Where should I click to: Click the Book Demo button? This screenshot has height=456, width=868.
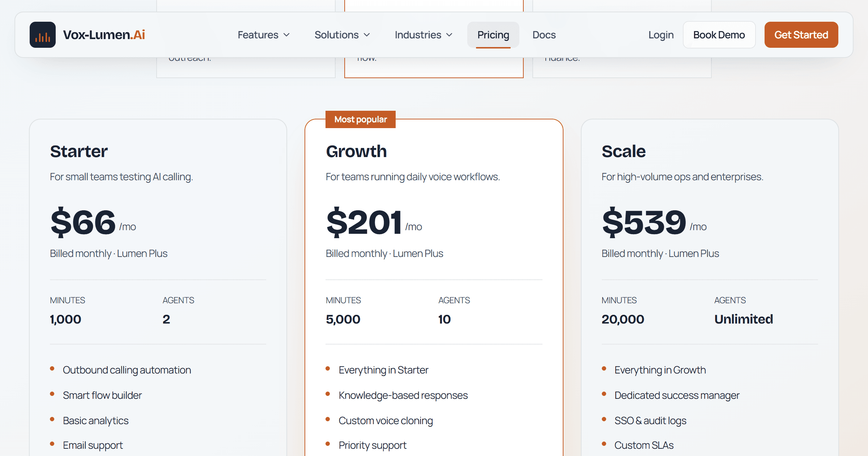[719, 35]
